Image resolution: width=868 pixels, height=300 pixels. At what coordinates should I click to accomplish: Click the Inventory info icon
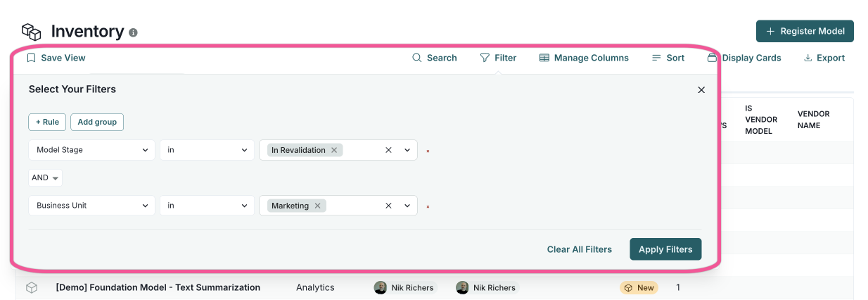click(x=134, y=32)
